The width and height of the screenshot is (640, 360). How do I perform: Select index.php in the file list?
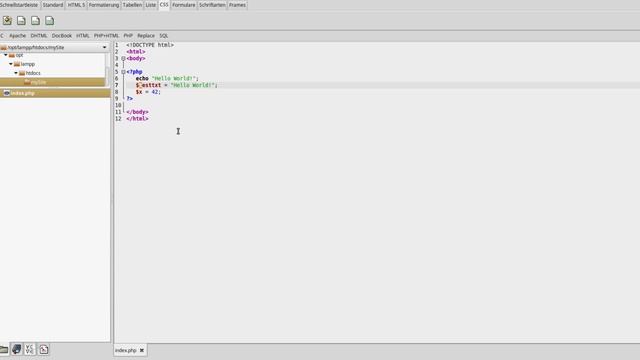(55, 93)
